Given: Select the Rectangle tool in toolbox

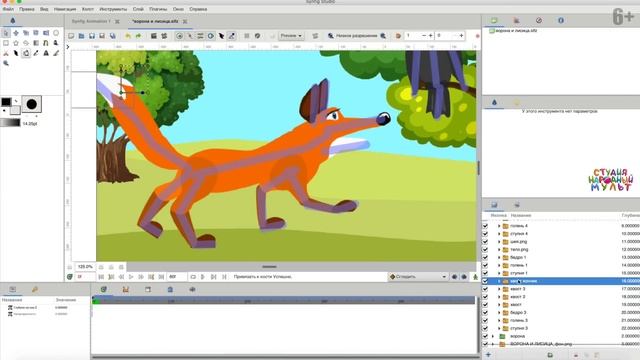Looking at the screenshot, I should tap(6, 43).
